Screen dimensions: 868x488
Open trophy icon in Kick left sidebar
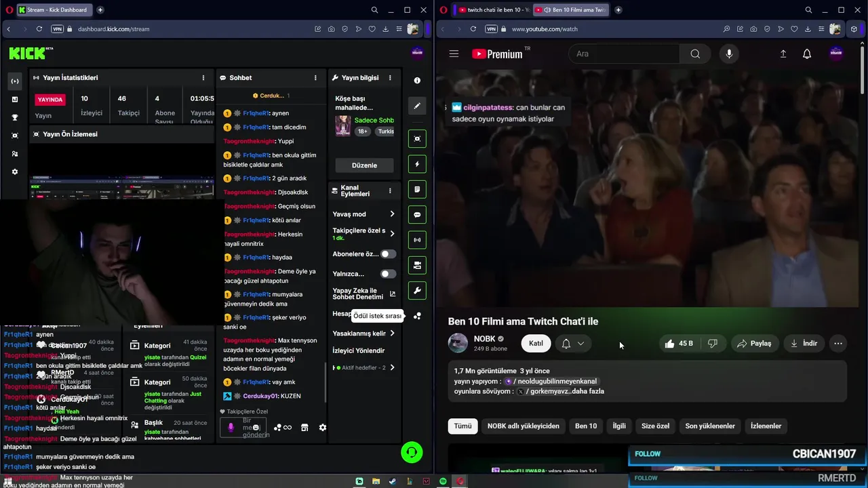coord(15,117)
